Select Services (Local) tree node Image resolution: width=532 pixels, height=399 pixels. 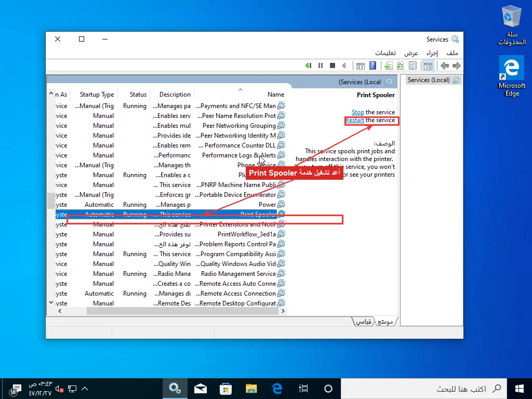point(429,80)
